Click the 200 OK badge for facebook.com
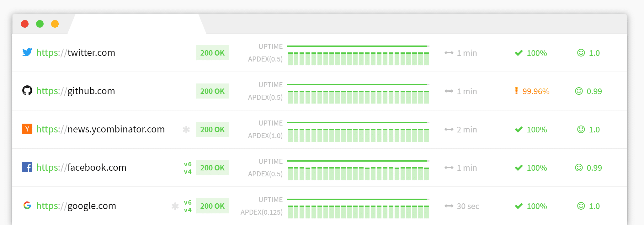 tap(212, 168)
